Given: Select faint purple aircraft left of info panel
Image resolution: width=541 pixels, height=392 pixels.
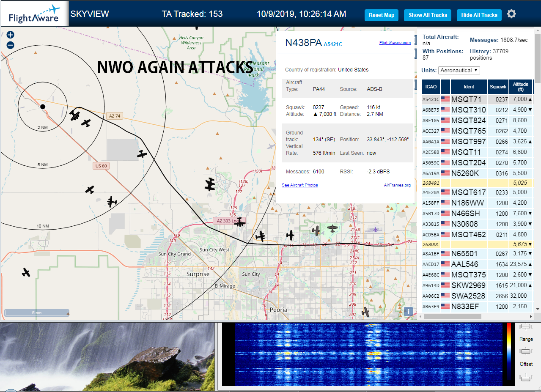Looking at the screenshot, I should coord(272,146).
